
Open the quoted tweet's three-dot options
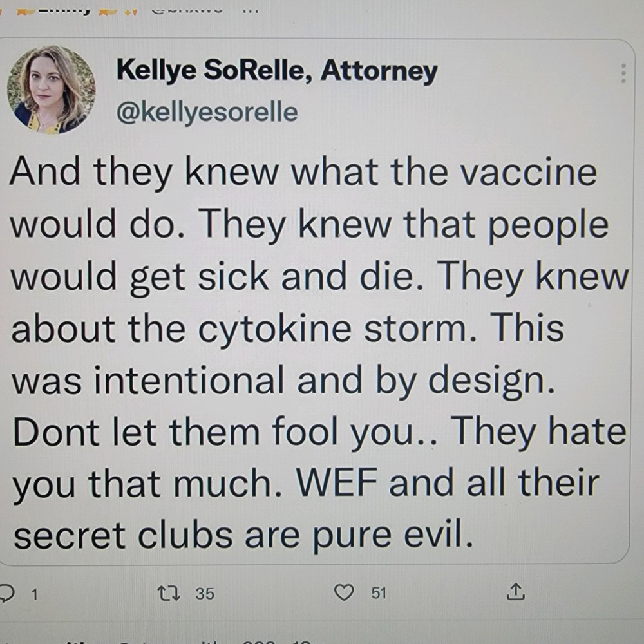[623, 74]
